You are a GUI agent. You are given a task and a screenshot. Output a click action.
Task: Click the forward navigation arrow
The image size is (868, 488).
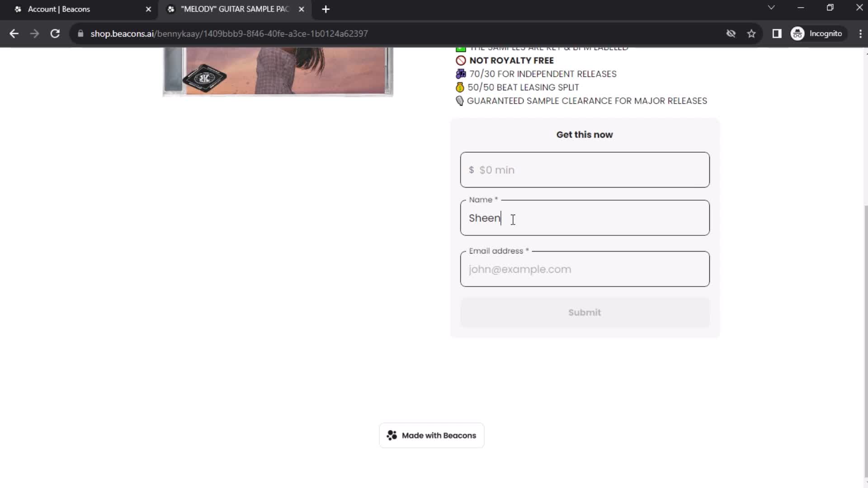click(34, 33)
